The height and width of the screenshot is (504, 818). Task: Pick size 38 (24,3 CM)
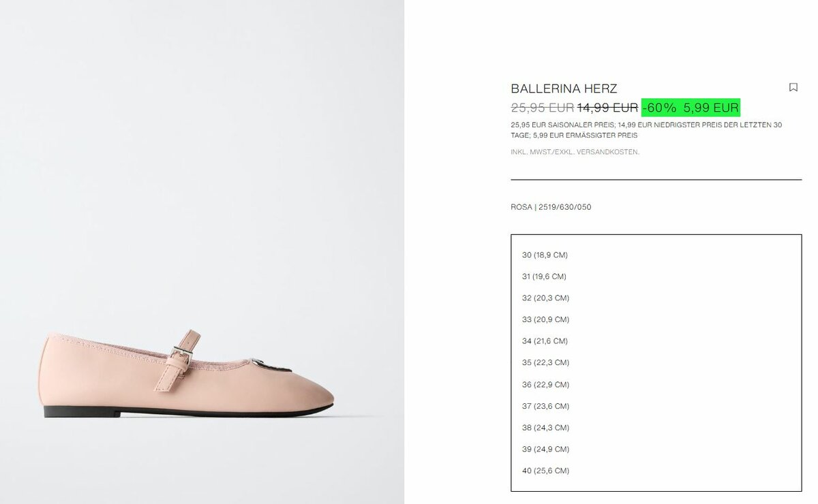545,428
